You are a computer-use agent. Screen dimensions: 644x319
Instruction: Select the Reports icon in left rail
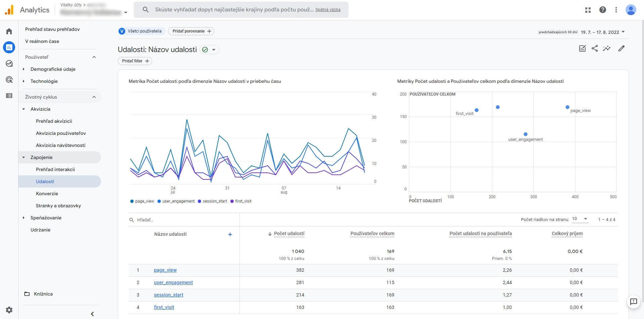click(9, 47)
